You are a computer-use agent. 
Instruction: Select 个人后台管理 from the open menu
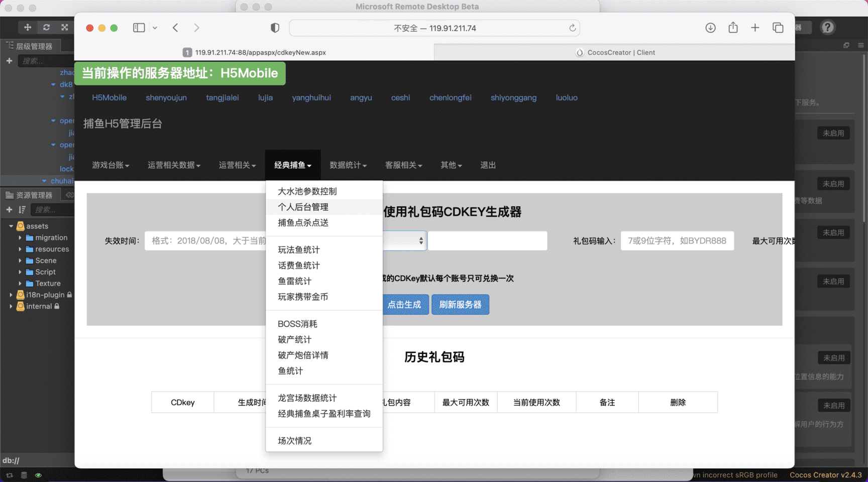(303, 206)
